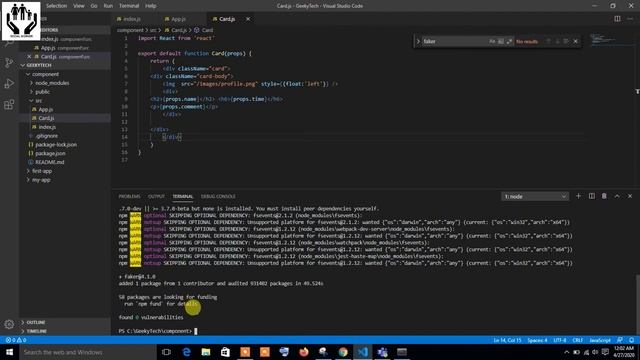This screenshot has height=360, width=640.
Task: Collapse the GEEKYTECH explorer section
Action: 65,65
